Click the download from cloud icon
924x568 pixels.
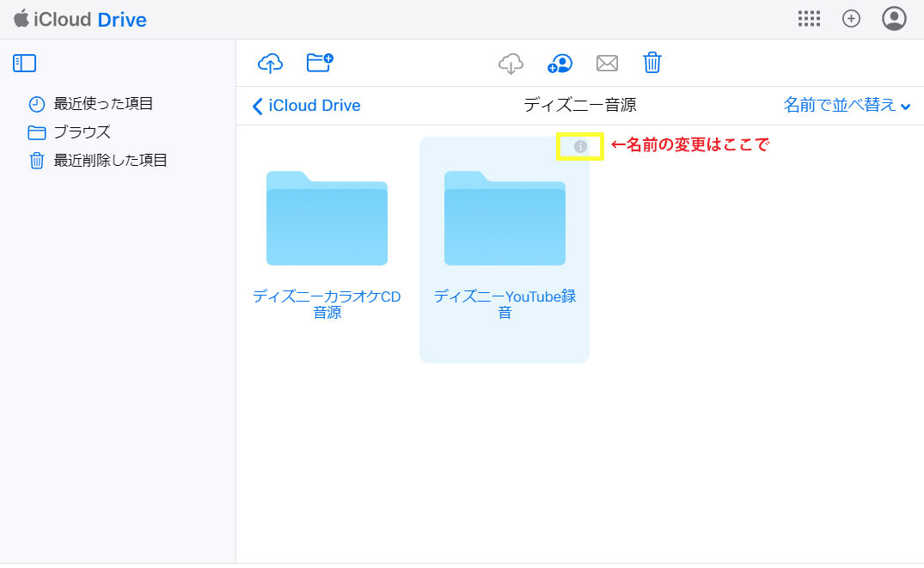coord(511,64)
